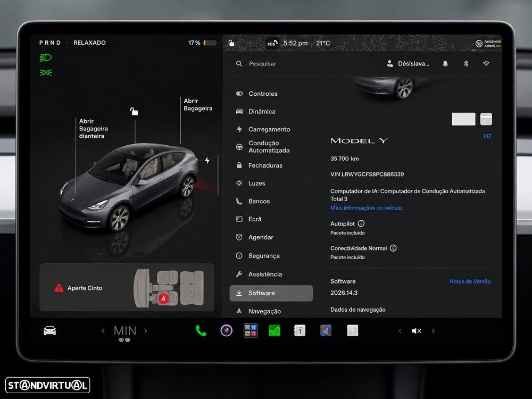The height and width of the screenshot is (399, 532).
Task: Open the Désislava driver profile dropdown
Action: (408, 64)
